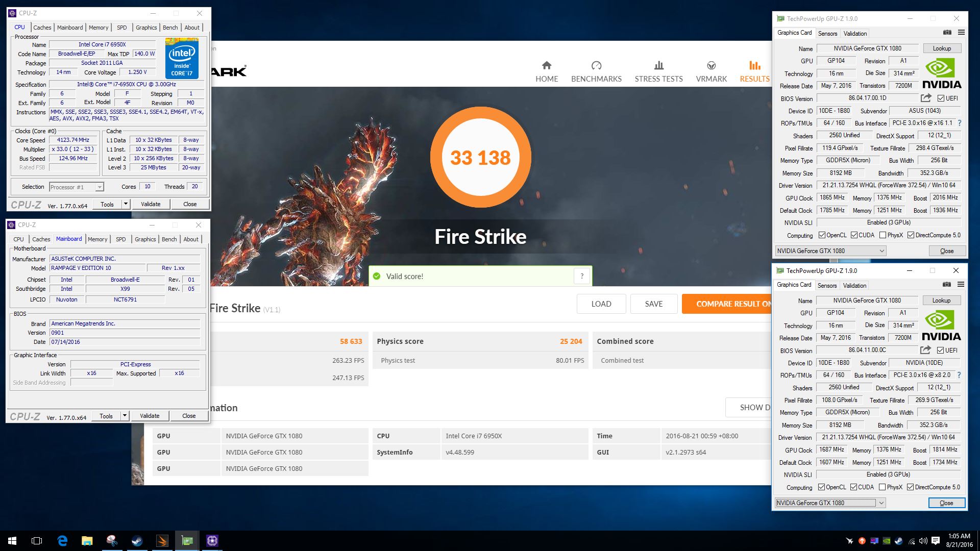980x551 pixels.
Task: Toggle UEFI checkbox in top GPU-Z
Action: point(941,98)
